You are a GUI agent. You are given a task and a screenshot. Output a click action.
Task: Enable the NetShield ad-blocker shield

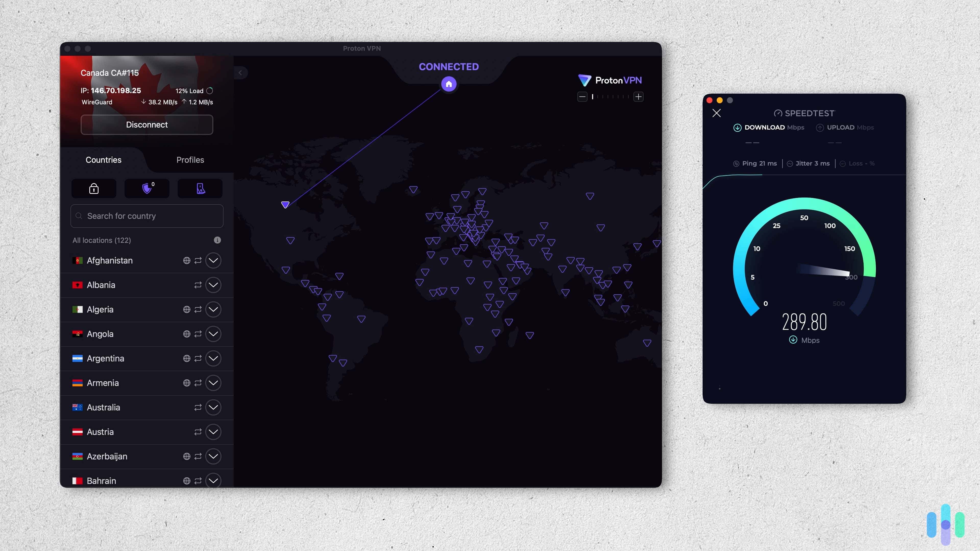click(x=147, y=188)
